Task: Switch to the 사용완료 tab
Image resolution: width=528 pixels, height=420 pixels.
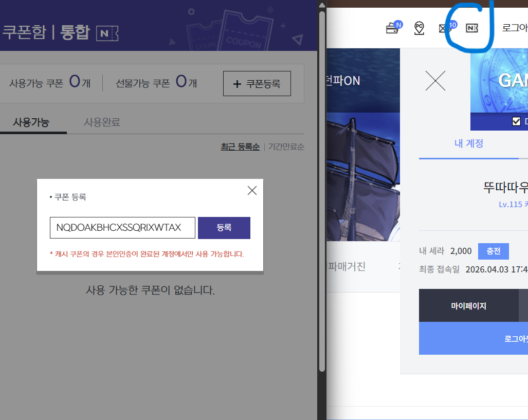Action: tap(102, 122)
